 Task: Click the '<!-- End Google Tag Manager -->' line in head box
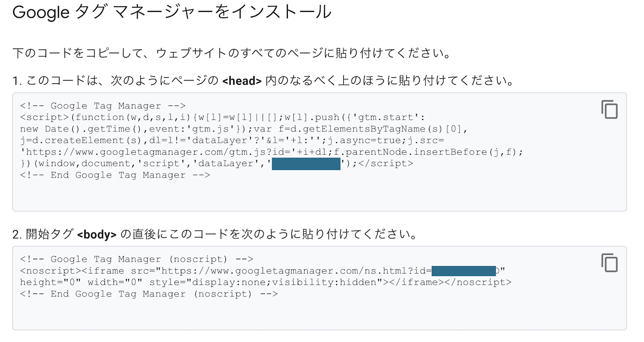[115, 175]
